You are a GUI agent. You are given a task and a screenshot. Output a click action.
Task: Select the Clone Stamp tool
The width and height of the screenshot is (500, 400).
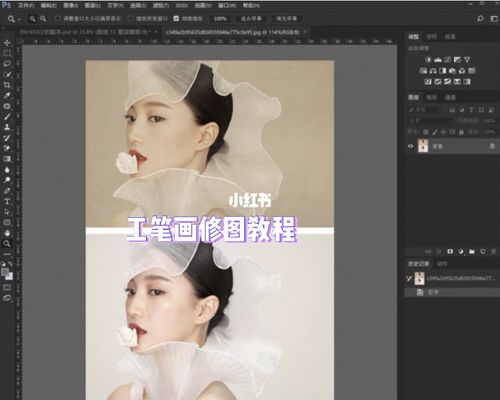(x=7, y=127)
